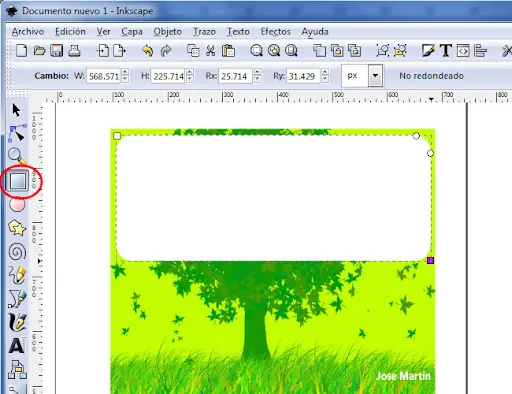
Task: Open the Objeto menu
Action: 167,32
